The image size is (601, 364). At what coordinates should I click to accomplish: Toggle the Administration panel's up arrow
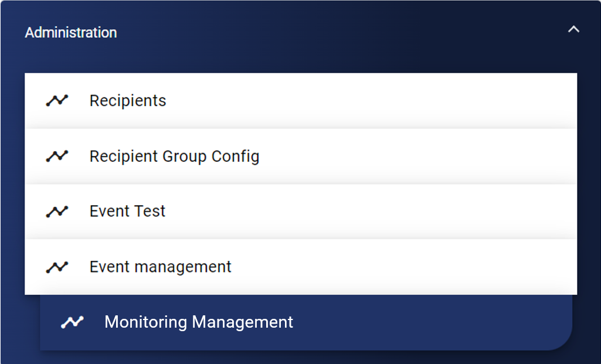[573, 29]
